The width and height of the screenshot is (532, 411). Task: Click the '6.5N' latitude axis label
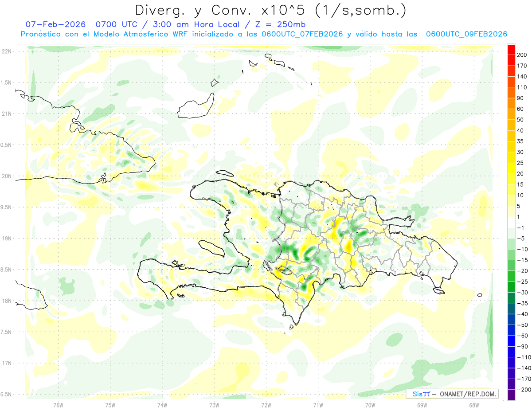(6, 394)
